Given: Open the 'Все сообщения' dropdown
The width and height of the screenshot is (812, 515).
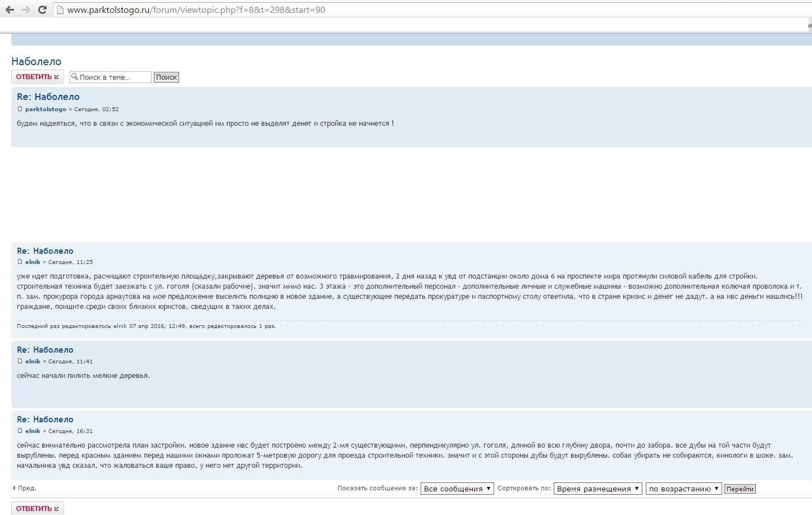Looking at the screenshot, I should [457, 489].
